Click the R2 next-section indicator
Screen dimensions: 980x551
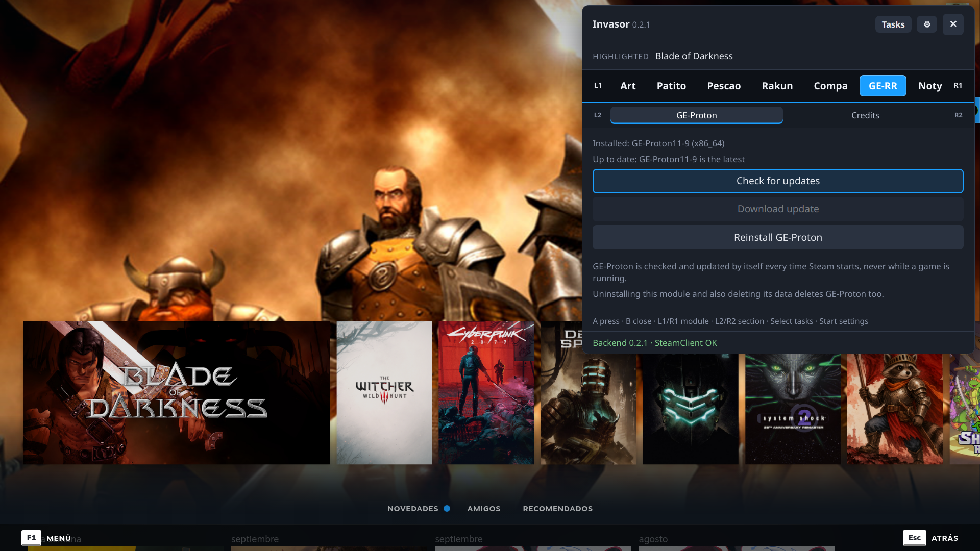point(959,115)
